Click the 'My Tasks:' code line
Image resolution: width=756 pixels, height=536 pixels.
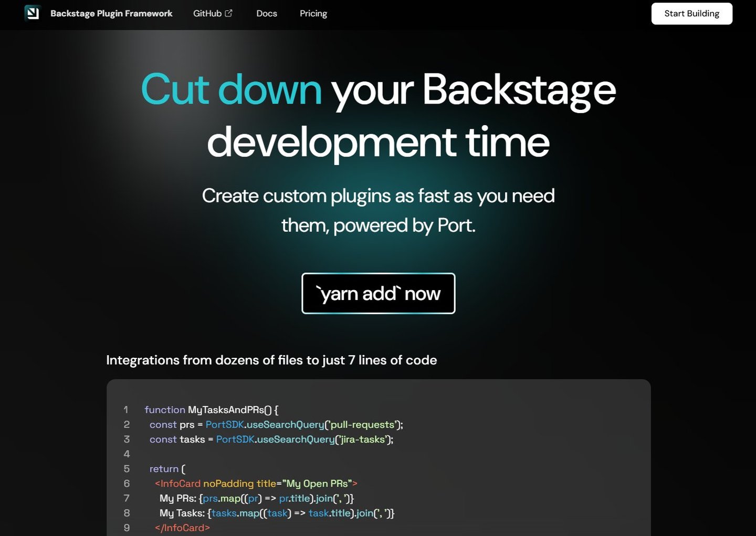(277, 513)
